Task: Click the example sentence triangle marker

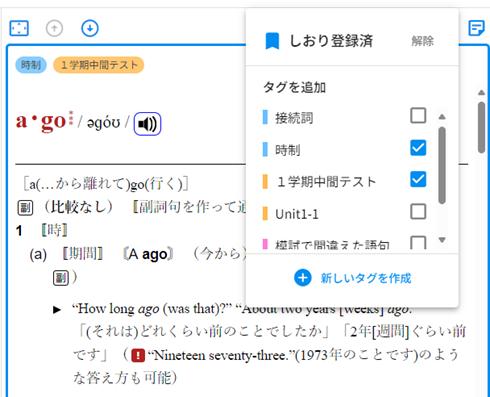Action: click(x=57, y=310)
